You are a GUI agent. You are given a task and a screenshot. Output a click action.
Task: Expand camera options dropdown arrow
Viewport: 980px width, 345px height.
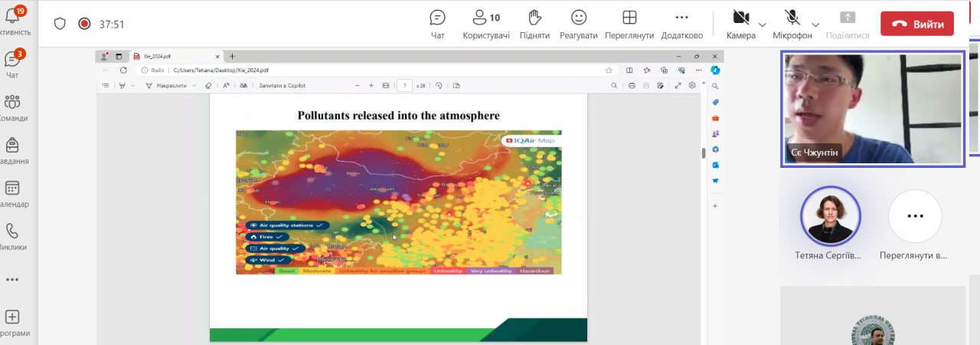[x=763, y=25]
